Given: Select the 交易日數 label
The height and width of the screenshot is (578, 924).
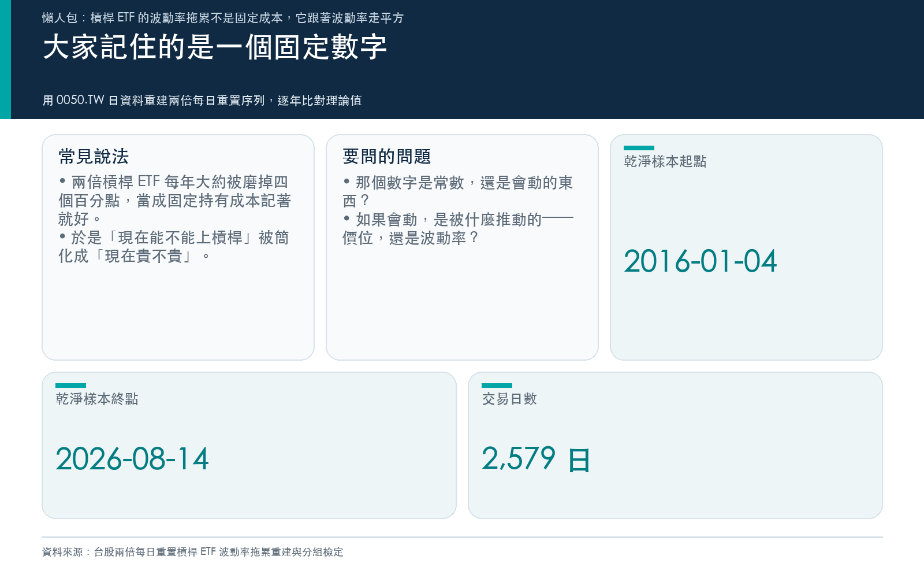Looking at the screenshot, I should coord(509,399).
